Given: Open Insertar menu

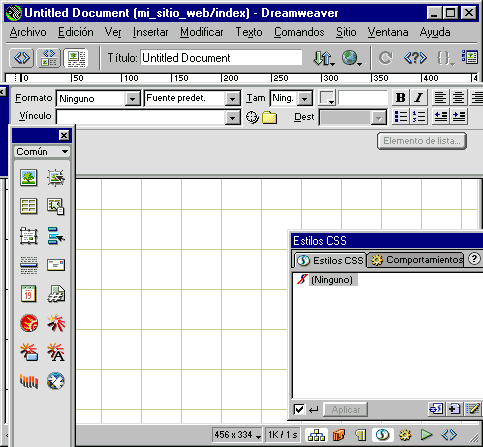Looking at the screenshot, I should tap(151, 32).
